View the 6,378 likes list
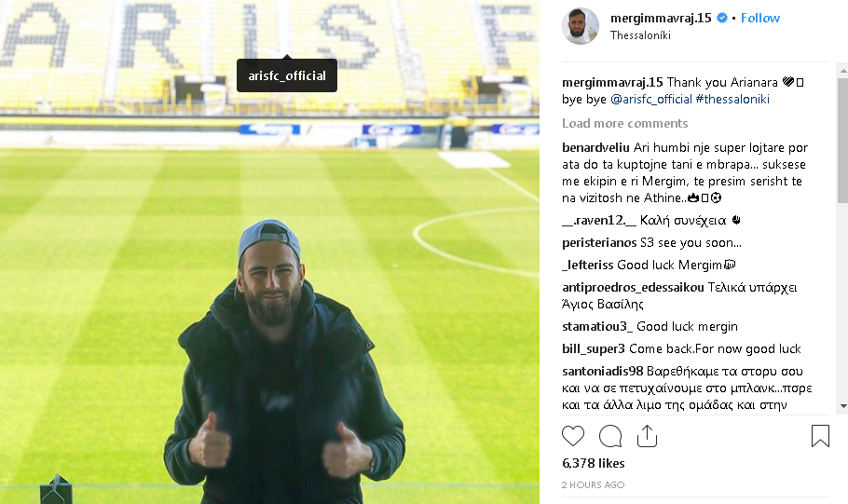Image resolution: width=848 pixels, height=504 pixels. point(594,463)
